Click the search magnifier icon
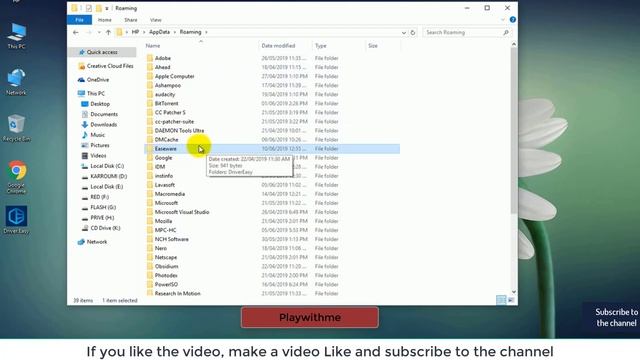 click(506, 32)
